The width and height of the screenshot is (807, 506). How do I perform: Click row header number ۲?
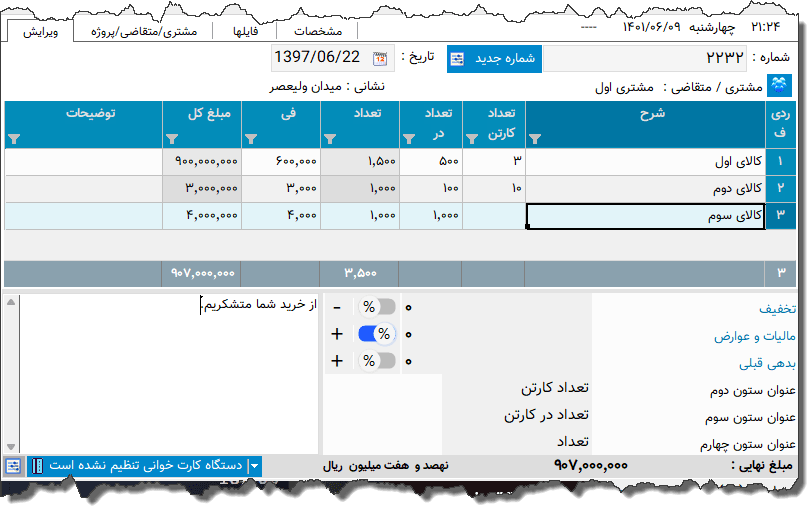coord(780,188)
